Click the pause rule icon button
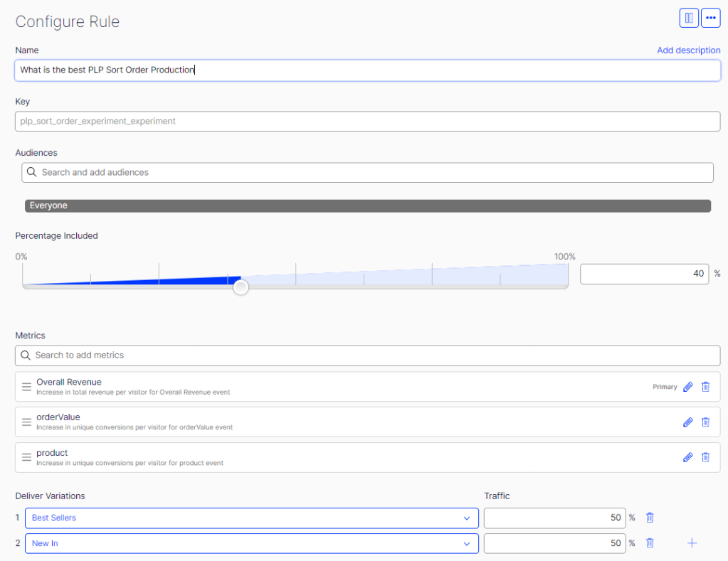The width and height of the screenshot is (728, 561). [689, 18]
